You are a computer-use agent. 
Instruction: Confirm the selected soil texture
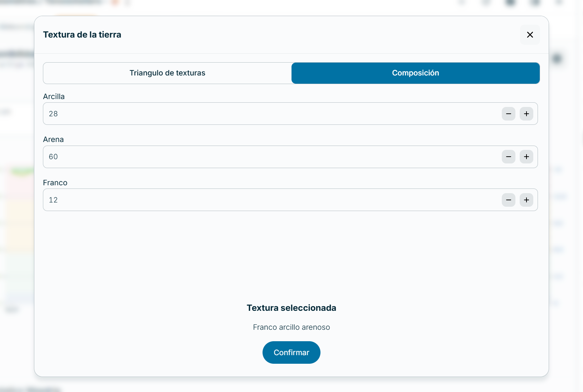point(291,352)
